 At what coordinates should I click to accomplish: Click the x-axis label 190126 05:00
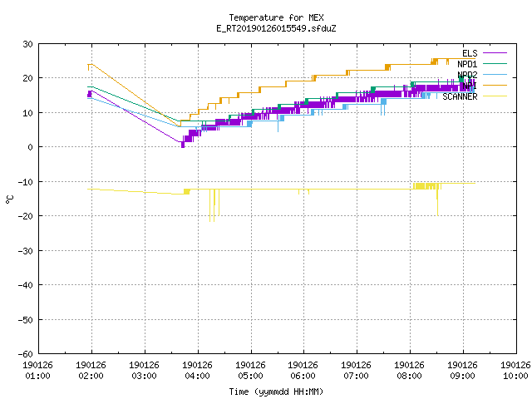251,370
